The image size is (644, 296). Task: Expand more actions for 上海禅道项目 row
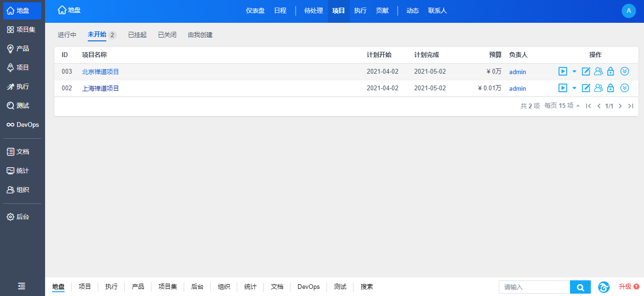(x=625, y=88)
